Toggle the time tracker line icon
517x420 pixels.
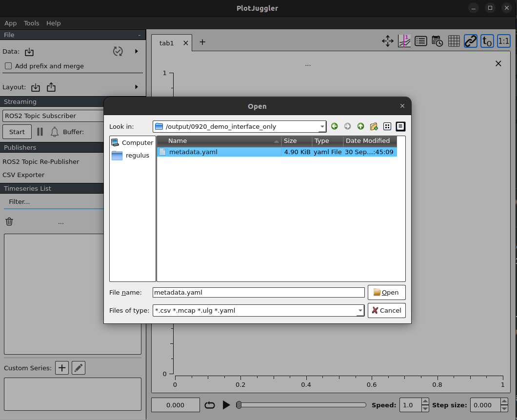pos(404,41)
